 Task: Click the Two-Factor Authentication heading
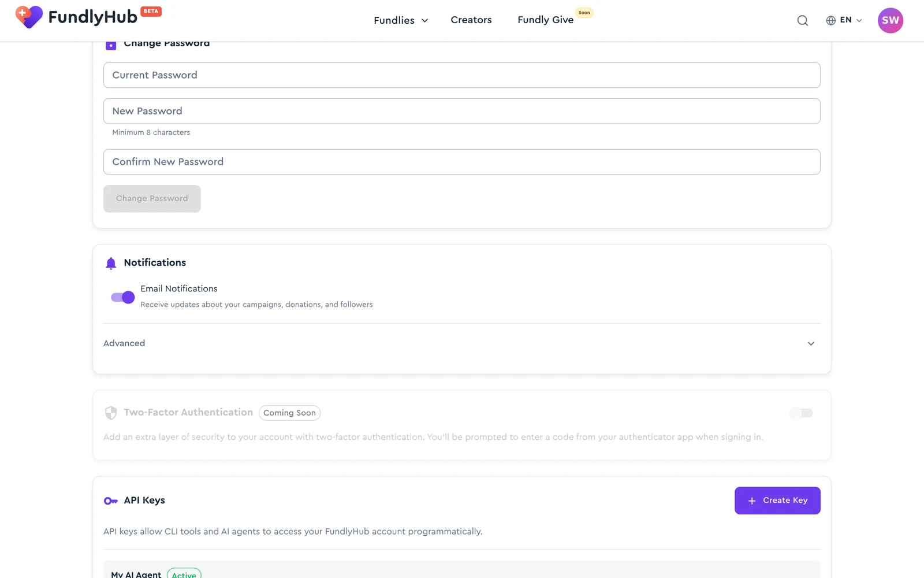coord(188,412)
